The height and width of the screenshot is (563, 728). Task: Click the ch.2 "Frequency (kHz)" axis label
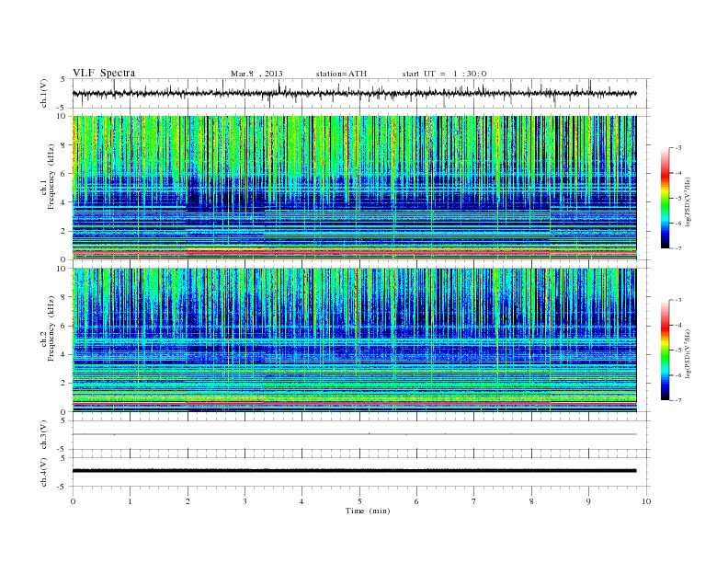[51, 327]
